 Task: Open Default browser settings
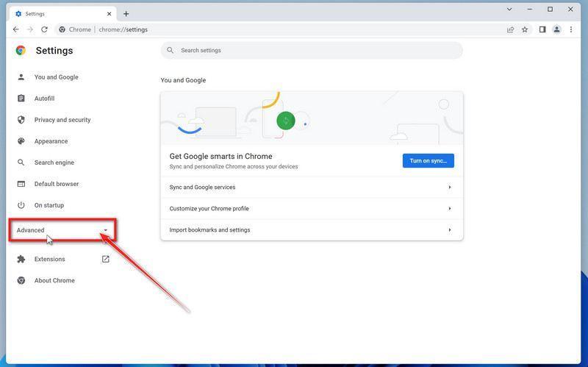(x=57, y=184)
